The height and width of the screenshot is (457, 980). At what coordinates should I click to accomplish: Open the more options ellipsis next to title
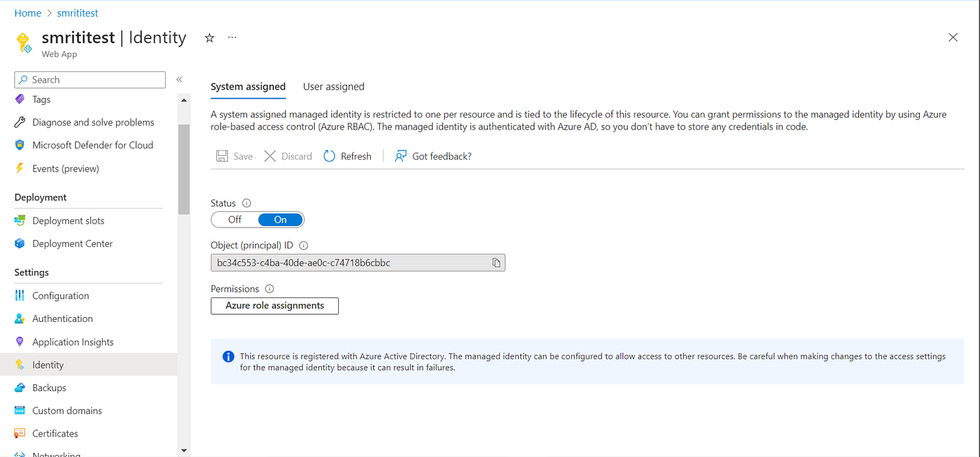232,37
